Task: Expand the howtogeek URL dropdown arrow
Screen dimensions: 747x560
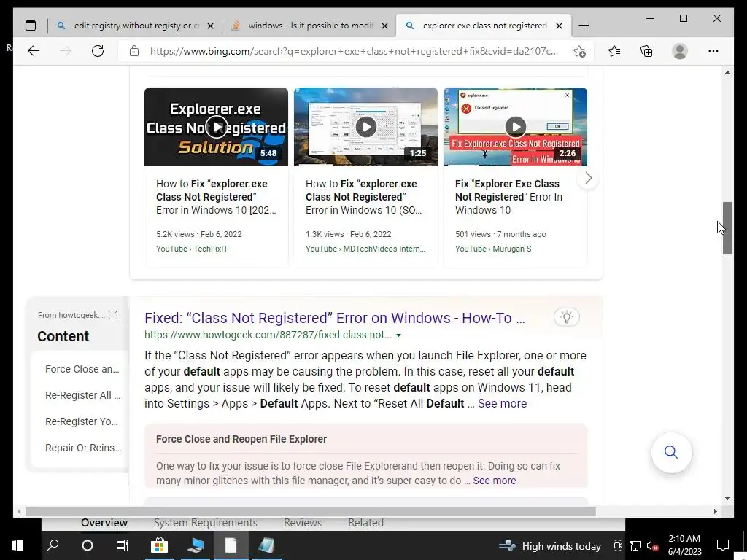Action: pyautogui.click(x=399, y=335)
